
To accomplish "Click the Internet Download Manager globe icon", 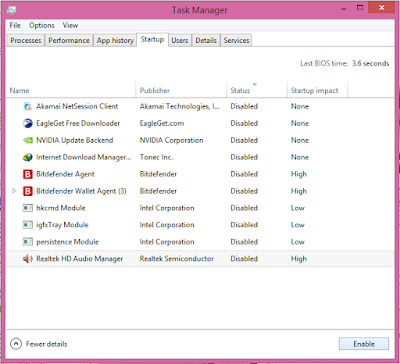I will [x=28, y=157].
